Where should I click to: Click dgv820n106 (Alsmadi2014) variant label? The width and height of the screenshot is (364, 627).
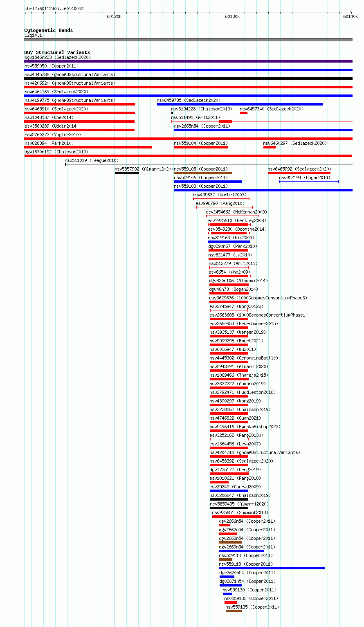point(238,281)
